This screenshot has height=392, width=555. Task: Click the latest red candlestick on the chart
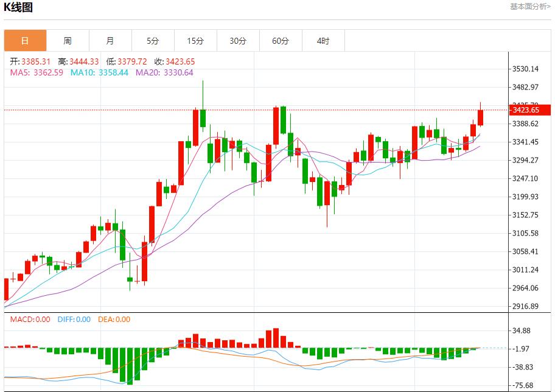[x=481, y=117]
